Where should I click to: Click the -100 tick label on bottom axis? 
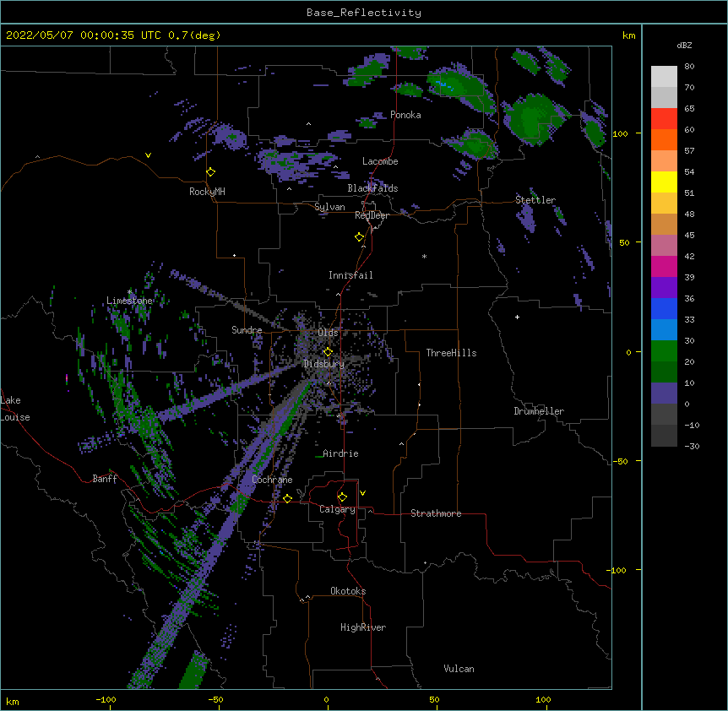click(106, 699)
